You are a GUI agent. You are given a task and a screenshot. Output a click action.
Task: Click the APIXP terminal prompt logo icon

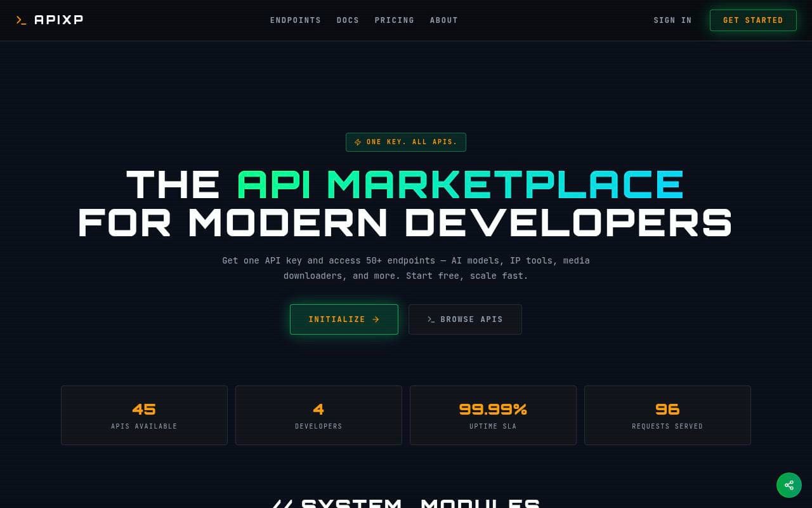tap(22, 20)
